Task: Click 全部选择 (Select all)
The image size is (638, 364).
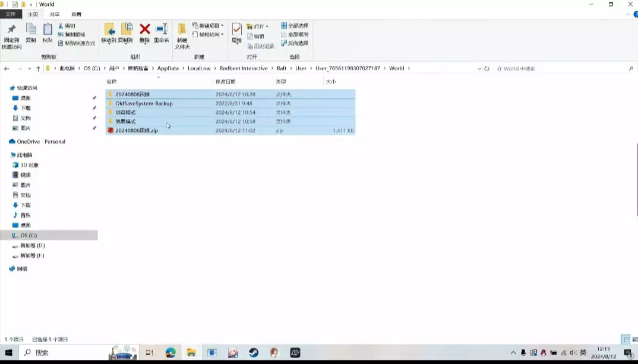Action: point(295,26)
